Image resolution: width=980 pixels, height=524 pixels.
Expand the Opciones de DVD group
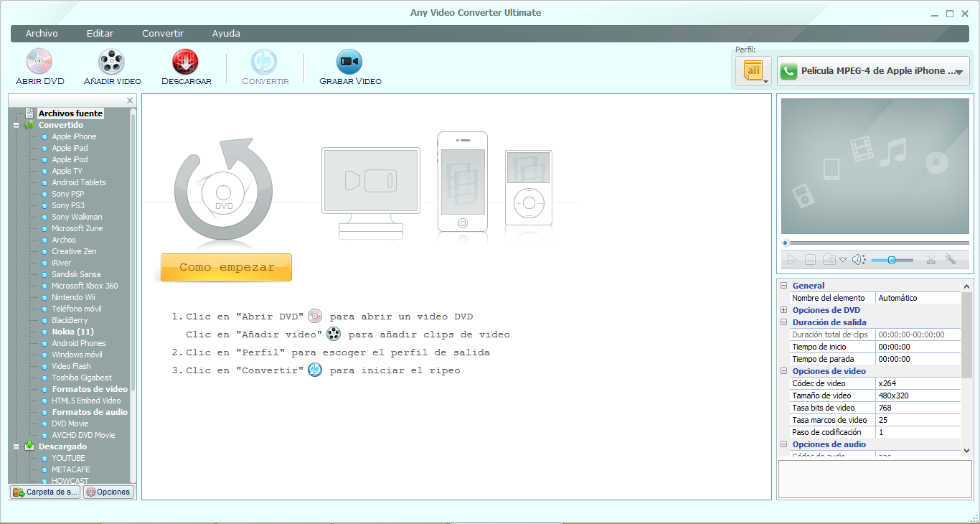coord(783,310)
